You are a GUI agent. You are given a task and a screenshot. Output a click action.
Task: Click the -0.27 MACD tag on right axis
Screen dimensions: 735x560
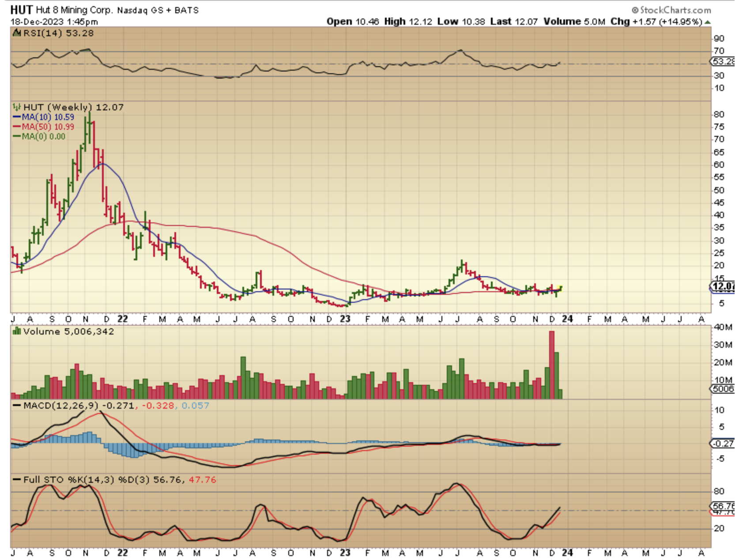(723, 443)
